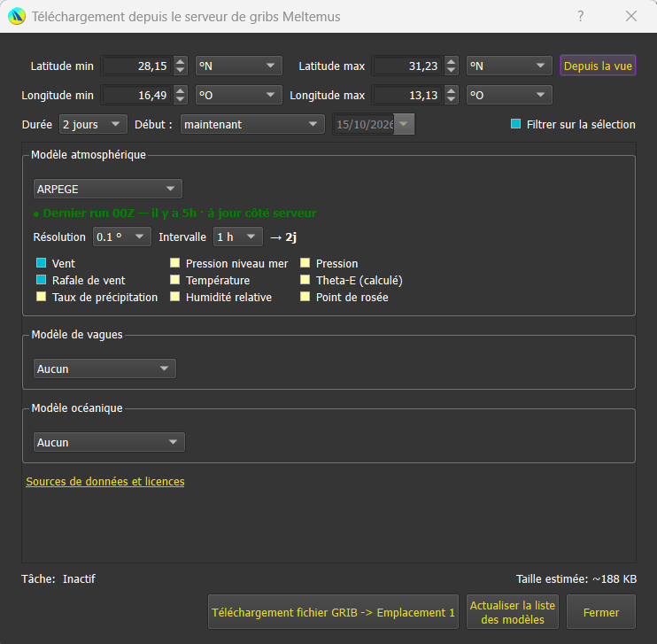657x644 pixels.
Task: Decrease Longitude max with the down arrow
Action: [451, 99]
